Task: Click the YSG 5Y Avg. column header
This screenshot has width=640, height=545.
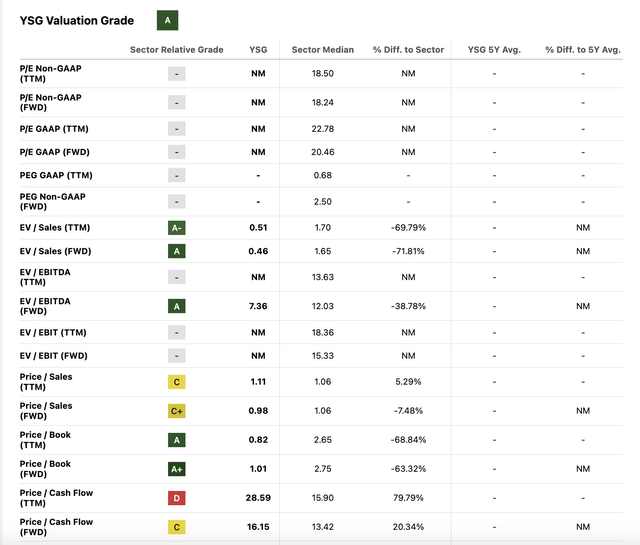Action: coord(494,50)
